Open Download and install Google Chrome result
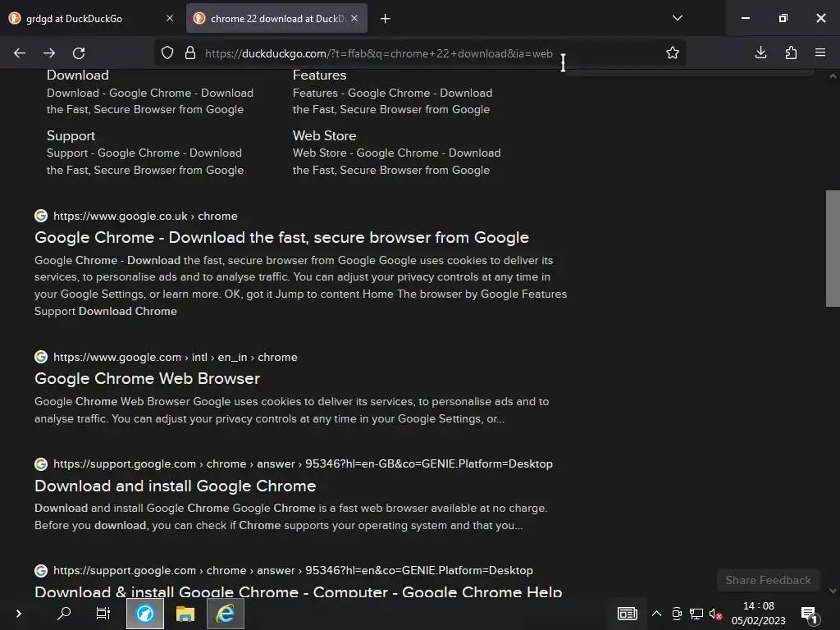Viewport: 840px width, 630px height. click(176, 486)
